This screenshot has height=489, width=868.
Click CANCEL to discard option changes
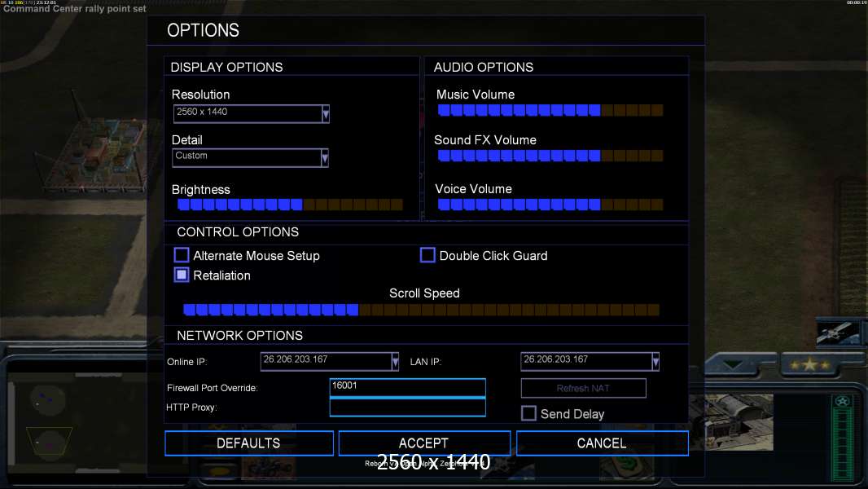[x=602, y=443]
